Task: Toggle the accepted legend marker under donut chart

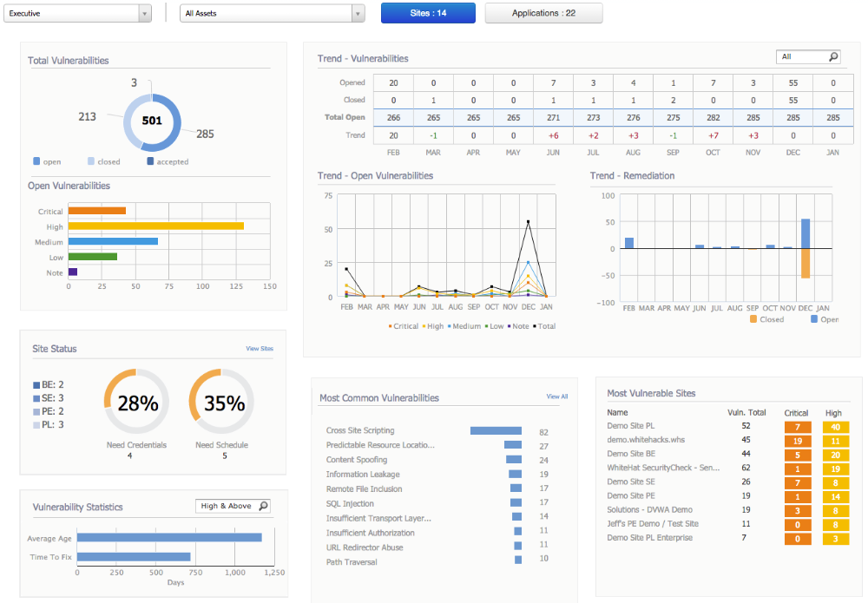Action: tap(150, 161)
